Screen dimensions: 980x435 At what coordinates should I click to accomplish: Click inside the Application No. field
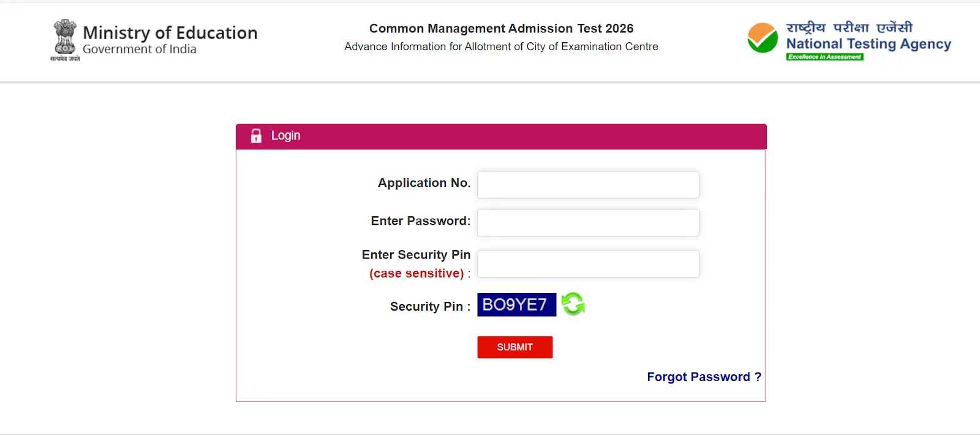587,184
